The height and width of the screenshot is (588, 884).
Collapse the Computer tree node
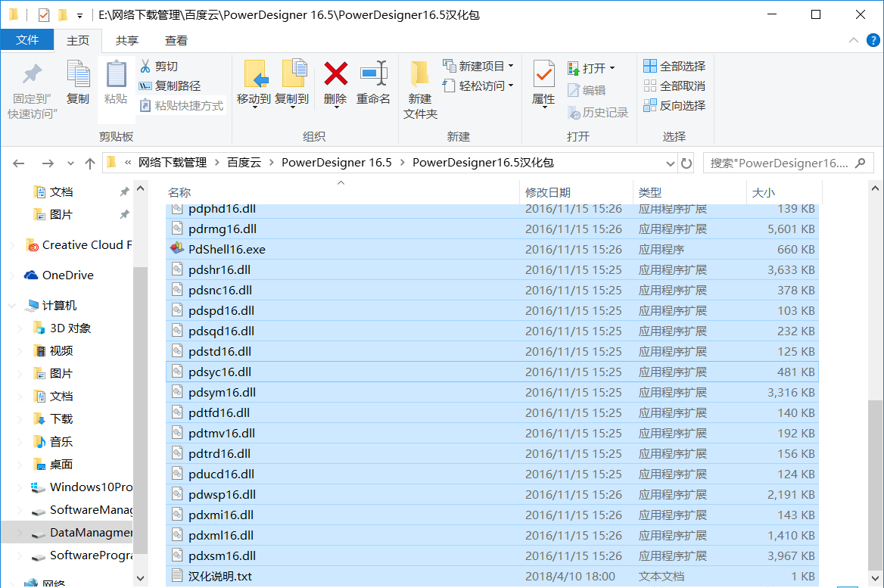coord(12,306)
